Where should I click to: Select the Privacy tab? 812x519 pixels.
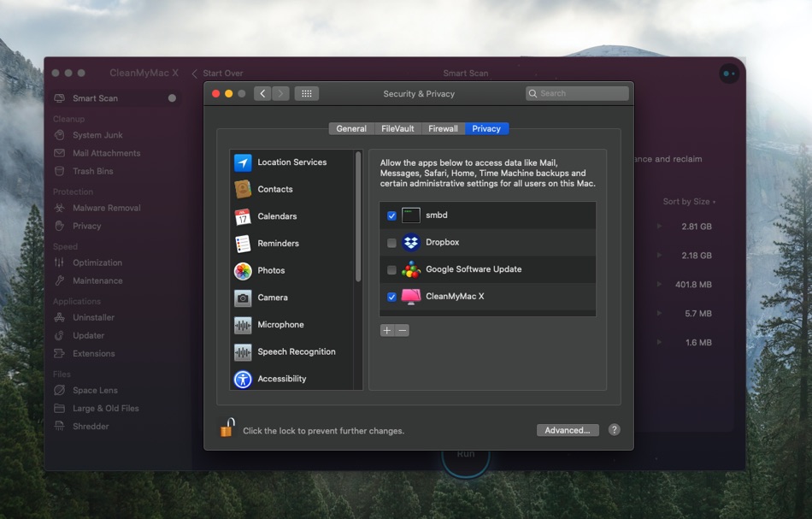486,128
